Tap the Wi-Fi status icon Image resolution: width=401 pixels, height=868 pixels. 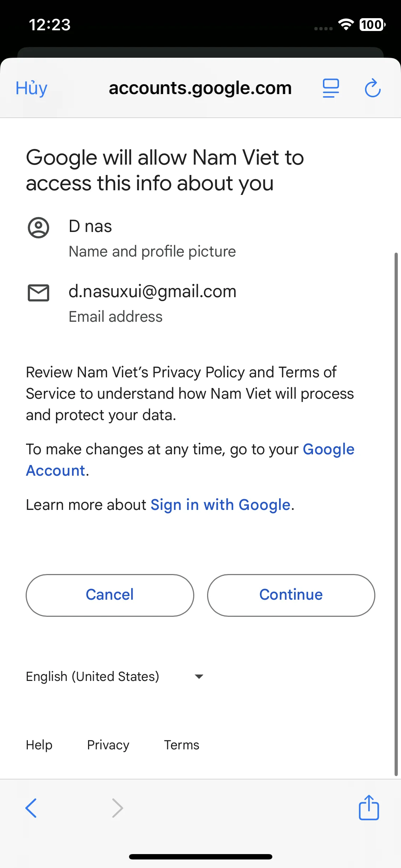tap(345, 24)
